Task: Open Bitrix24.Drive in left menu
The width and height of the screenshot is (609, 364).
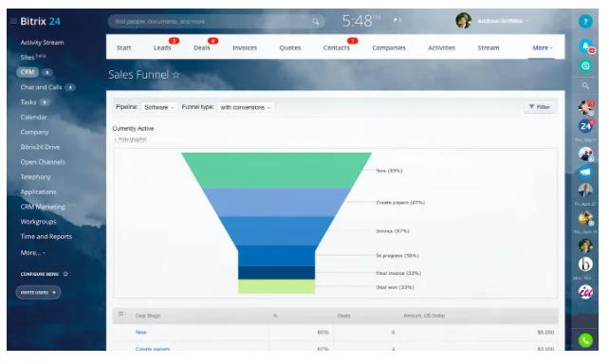Action: pyautogui.click(x=40, y=147)
